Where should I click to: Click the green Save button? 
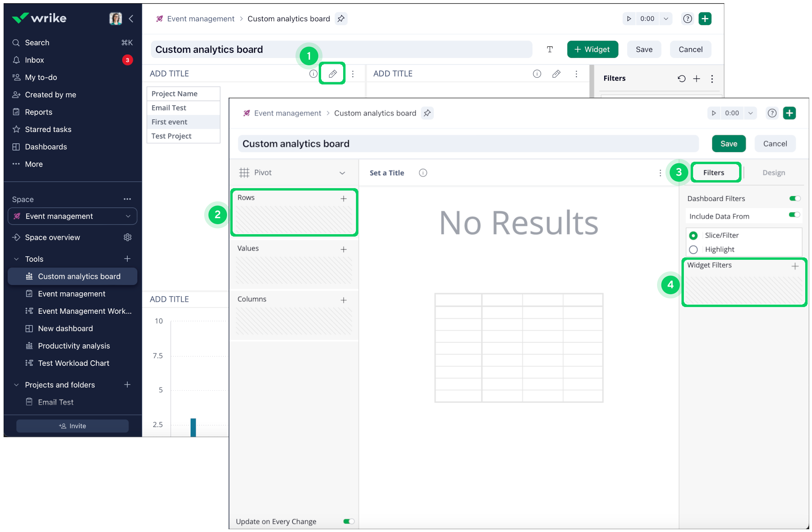click(x=728, y=144)
